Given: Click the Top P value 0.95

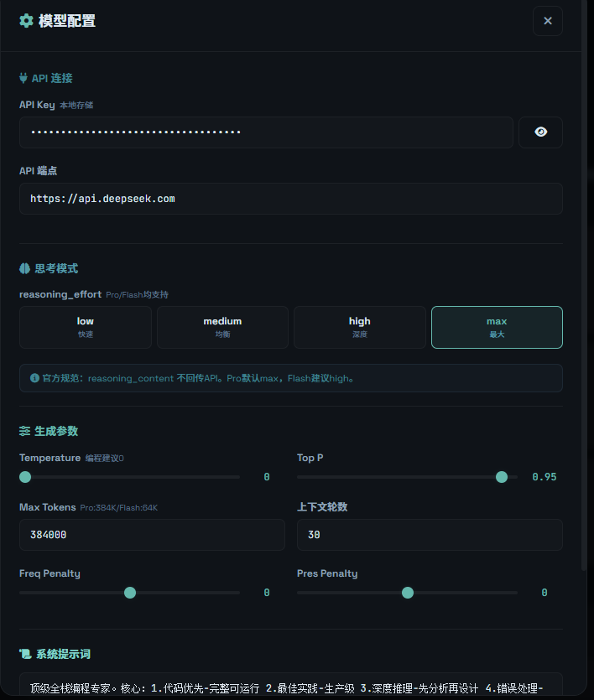Looking at the screenshot, I should (544, 477).
